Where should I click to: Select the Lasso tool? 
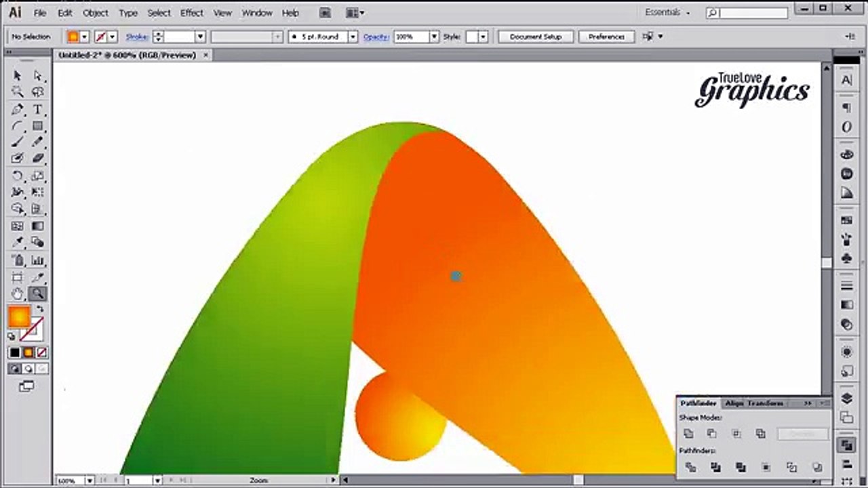pos(38,92)
